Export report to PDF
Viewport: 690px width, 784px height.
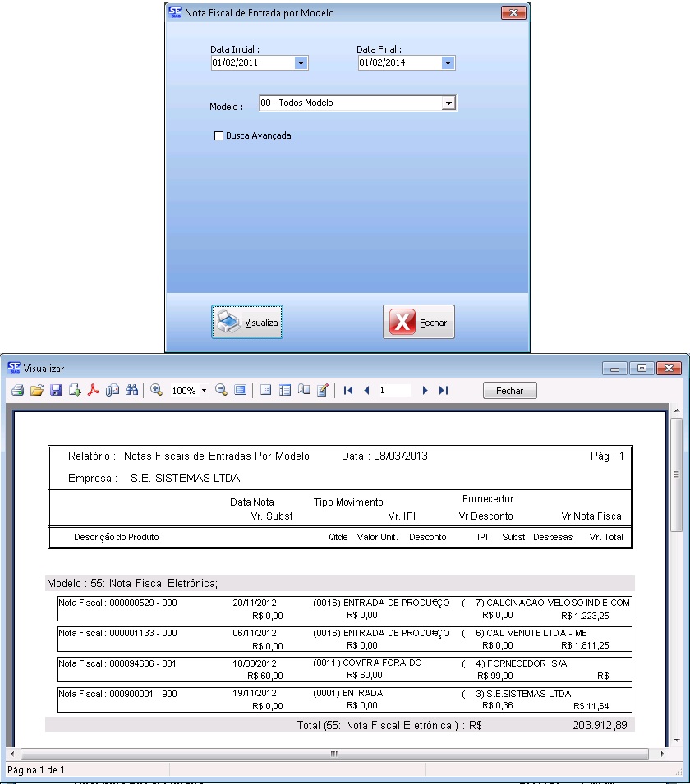coord(94,391)
